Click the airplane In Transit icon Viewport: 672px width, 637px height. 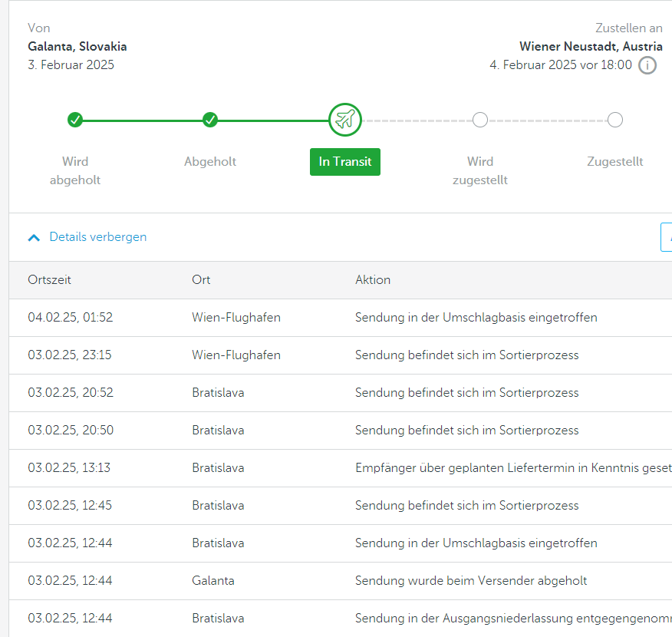pos(345,120)
